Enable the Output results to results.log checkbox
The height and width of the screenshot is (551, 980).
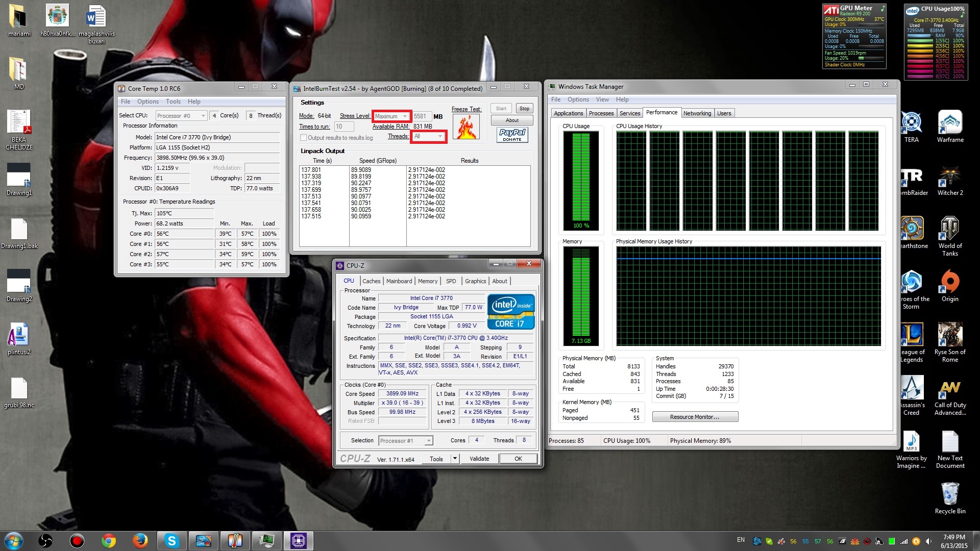(303, 138)
